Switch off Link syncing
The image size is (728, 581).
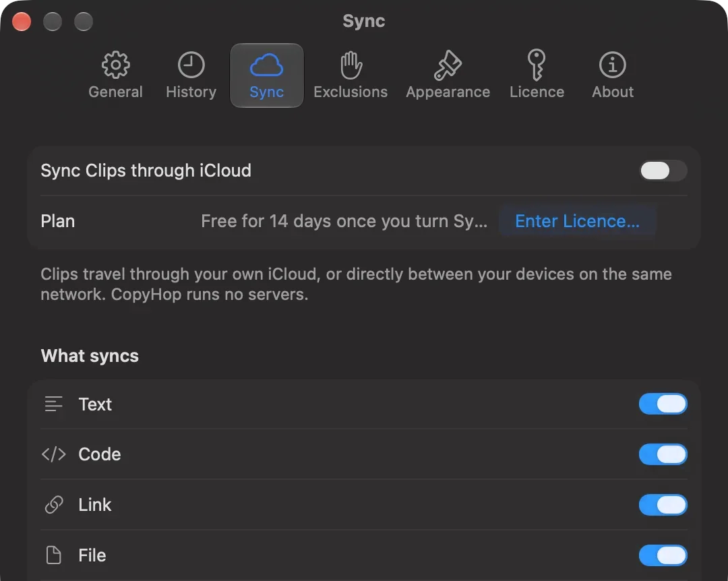(663, 505)
